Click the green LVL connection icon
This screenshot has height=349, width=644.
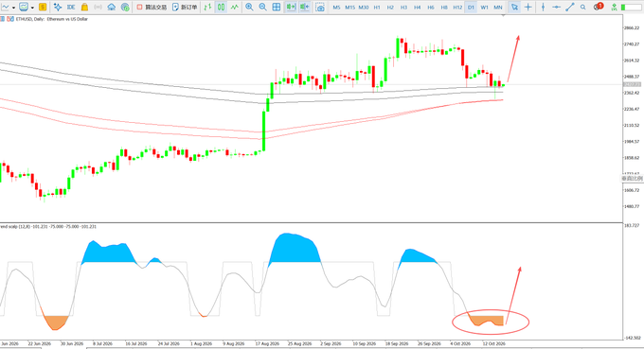614,7
